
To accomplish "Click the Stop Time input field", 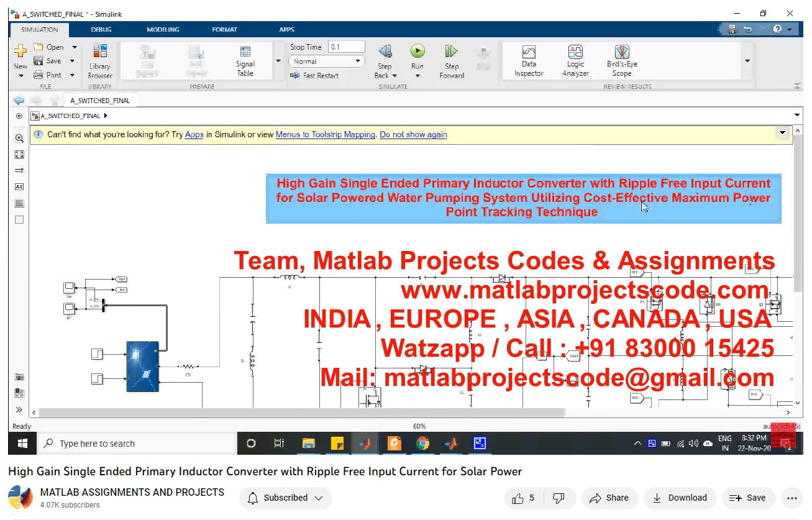I will [x=346, y=47].
